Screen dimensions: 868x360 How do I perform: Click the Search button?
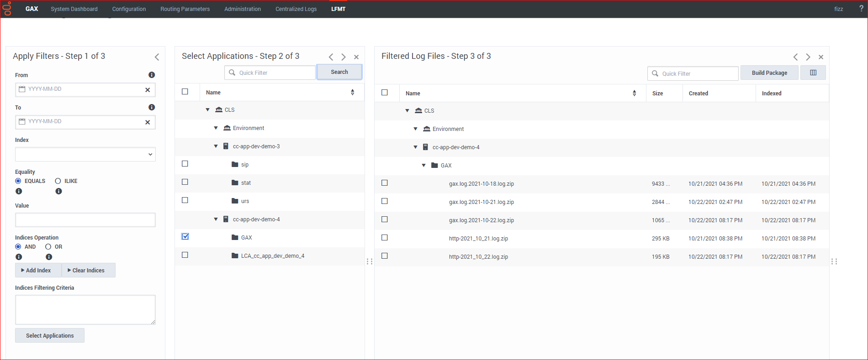coord(339,72)
